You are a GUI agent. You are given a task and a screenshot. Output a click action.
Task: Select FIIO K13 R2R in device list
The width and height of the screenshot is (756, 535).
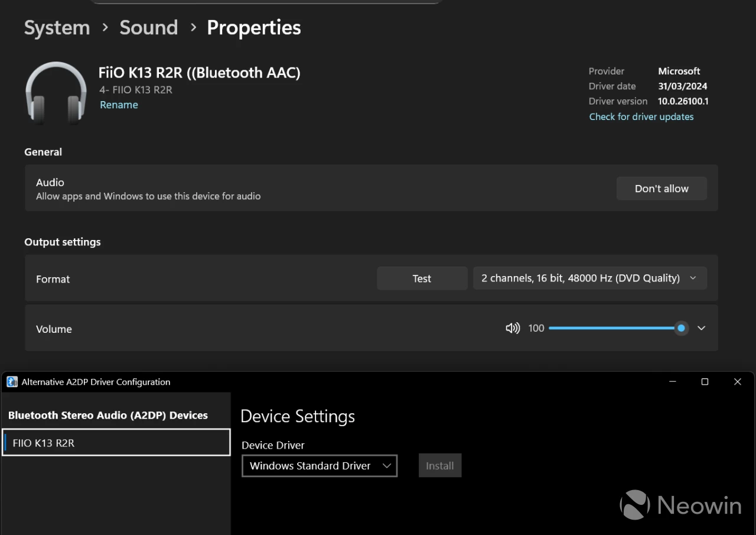pos(116,443)
